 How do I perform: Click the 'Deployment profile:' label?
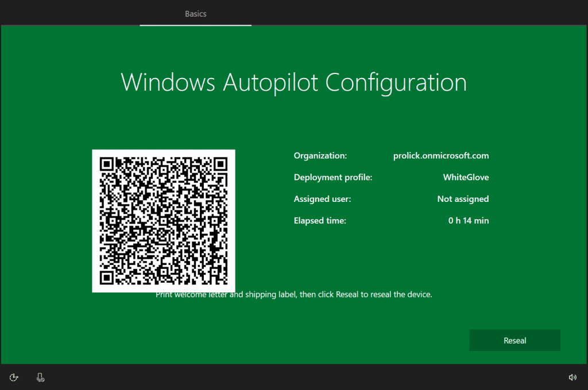click(x=333, y=177)
